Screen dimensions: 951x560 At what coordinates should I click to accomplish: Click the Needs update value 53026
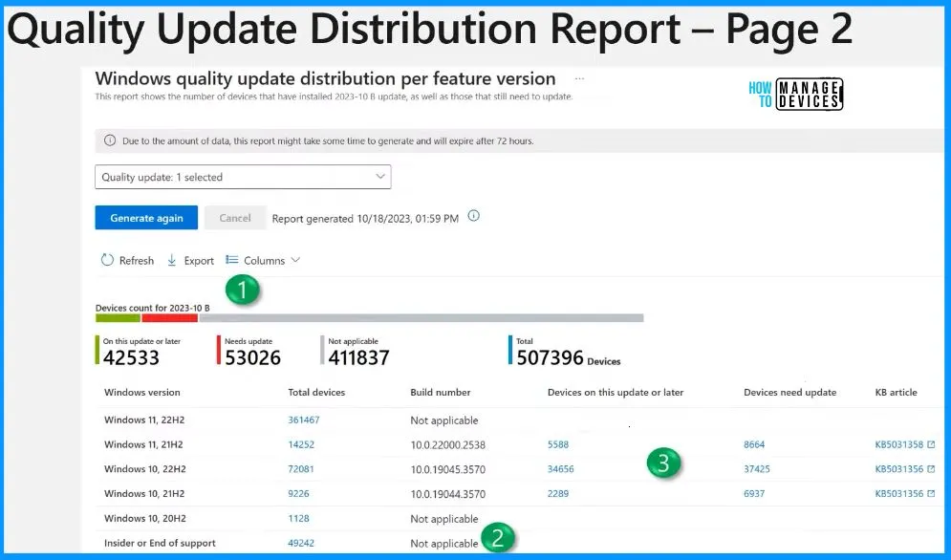252,357
